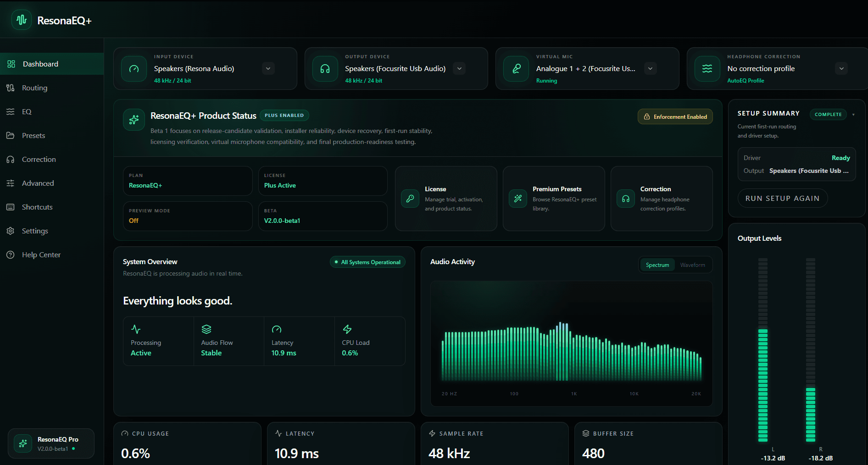Click the Headphone Correction waves icon
Screen dimensions: 868x465
click(x=707, y=69)
